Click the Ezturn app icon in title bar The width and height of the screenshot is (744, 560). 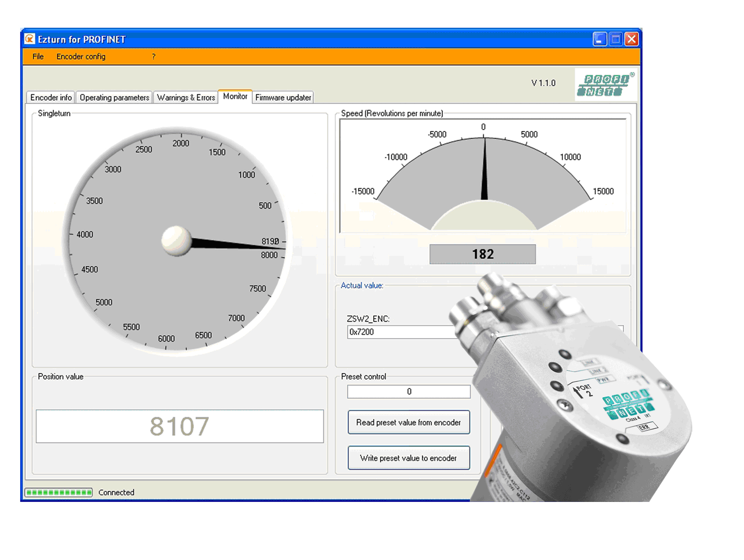(x=29, y=39)
